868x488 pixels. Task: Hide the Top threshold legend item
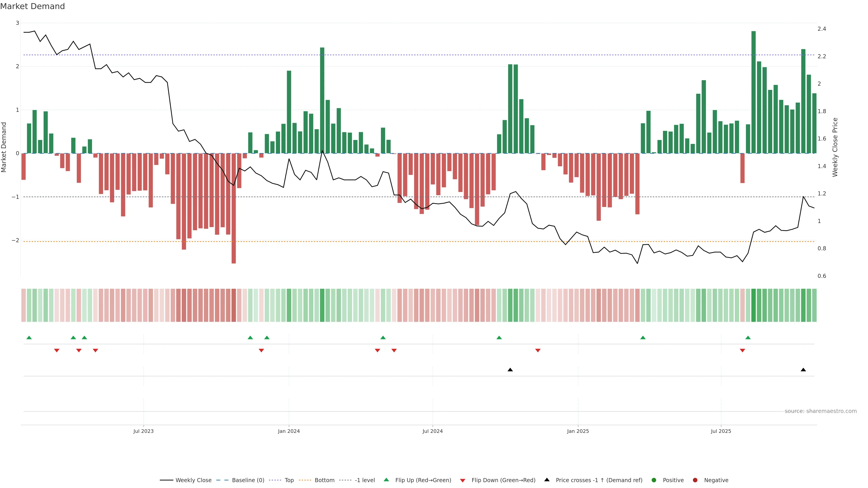pyautogui.click(x=289, y=480)
